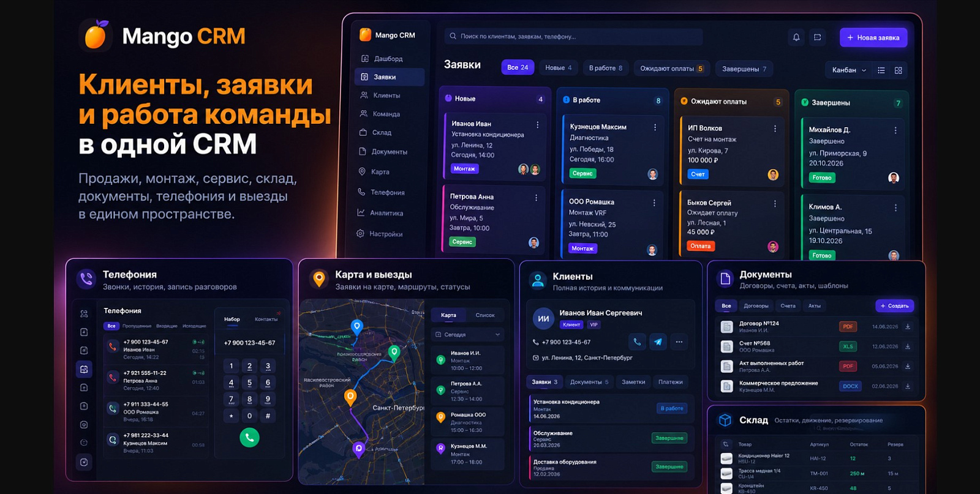Click the green call button in dialer
The height and width of the screenshot is (494, 980).
[249, 437]
